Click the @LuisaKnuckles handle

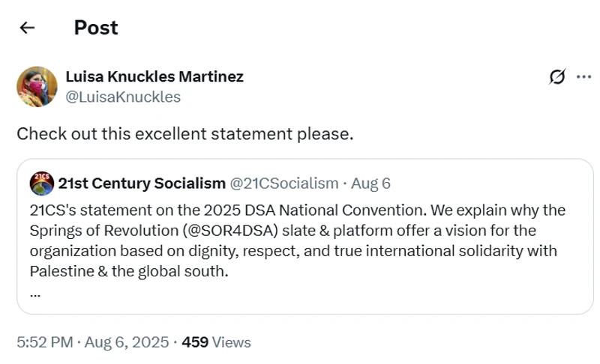(123, 97)
